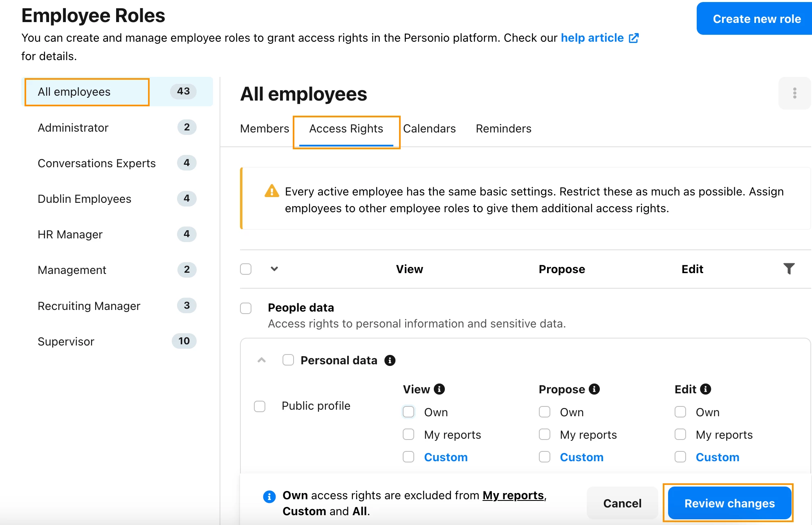The height and width of the screenshot is (525, 812).
Task: Click the View column header
Action: [409, 269]
